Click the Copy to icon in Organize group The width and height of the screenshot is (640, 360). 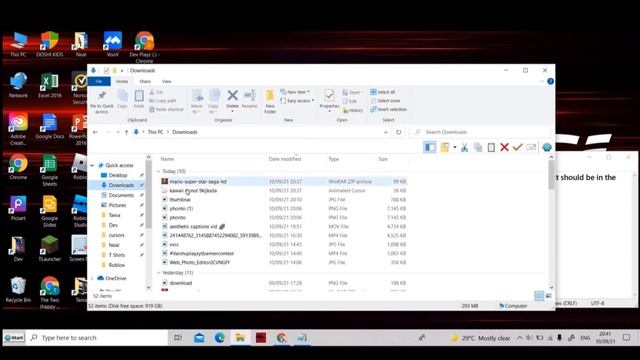pyautogui.click(x=214, y=96)
